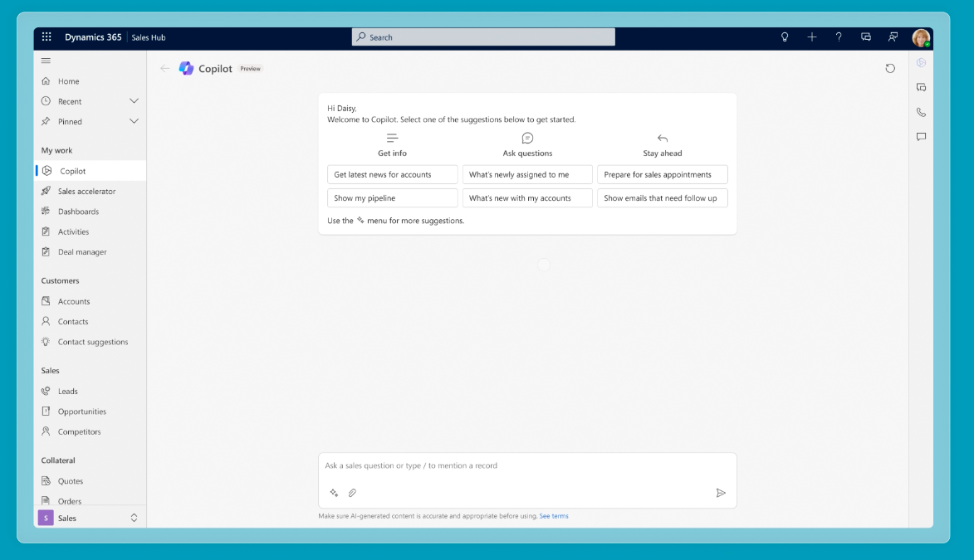Open Accounts under Customers

[91, 301]
